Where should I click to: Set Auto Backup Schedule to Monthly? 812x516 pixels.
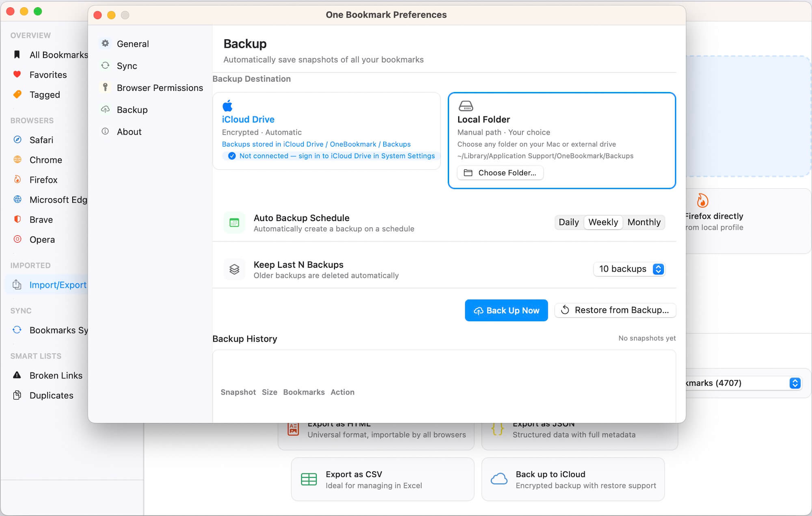point(644,222)
